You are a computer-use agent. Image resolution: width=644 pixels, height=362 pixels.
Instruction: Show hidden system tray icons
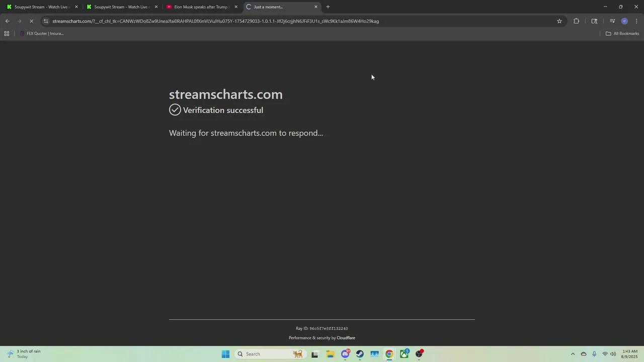pos(573,354)
